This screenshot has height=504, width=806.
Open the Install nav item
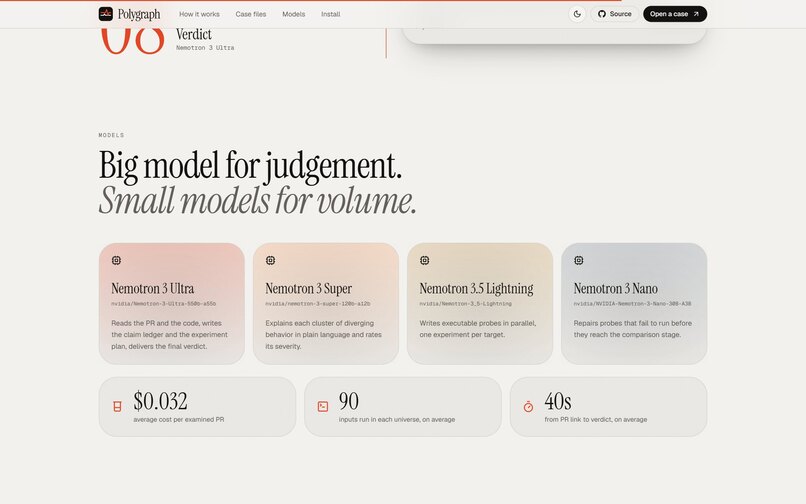coord(331,14)
